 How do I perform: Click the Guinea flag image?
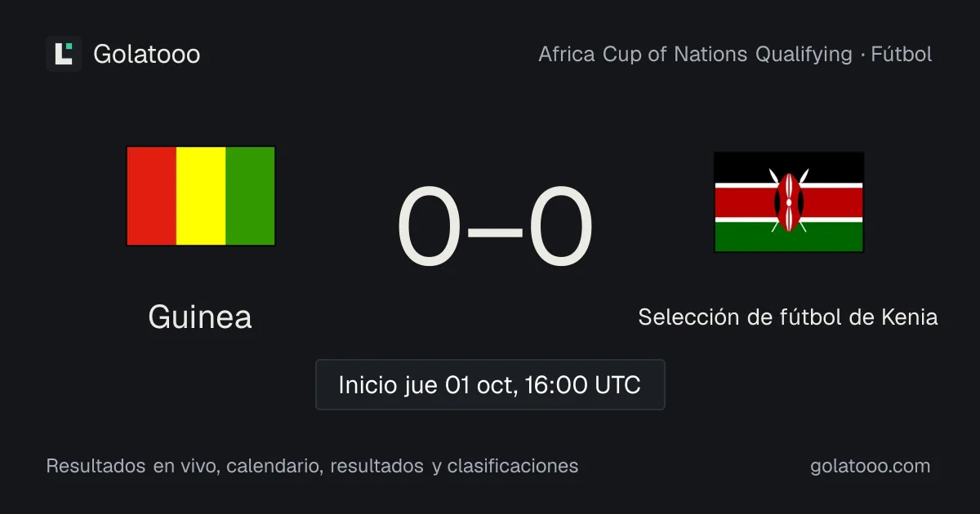tap(201, 196)
